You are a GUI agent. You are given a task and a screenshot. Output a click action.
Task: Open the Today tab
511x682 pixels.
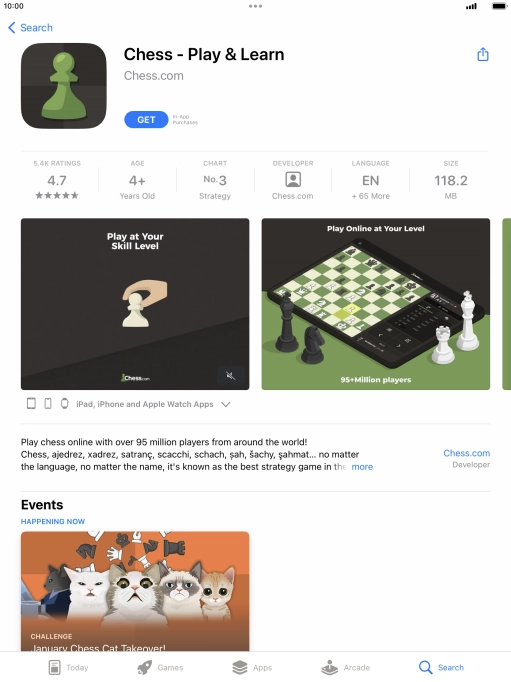point(68,667)
